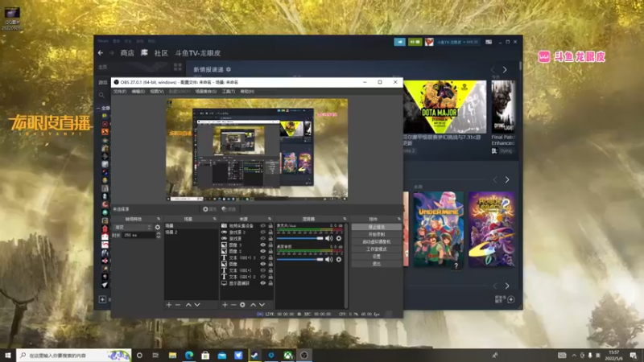644x362 pixels.
Task: Click 退出 button in OBS controls
Action: 376,264
